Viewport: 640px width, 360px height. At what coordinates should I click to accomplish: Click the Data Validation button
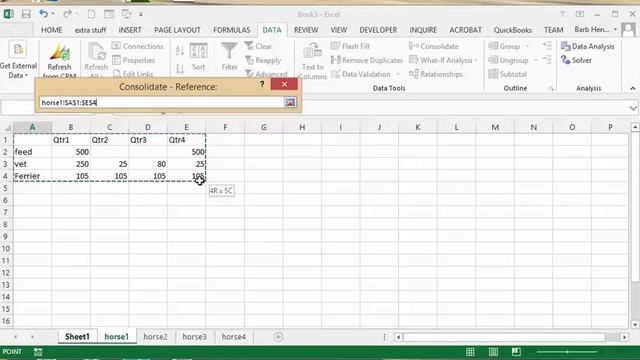point(361,74)
